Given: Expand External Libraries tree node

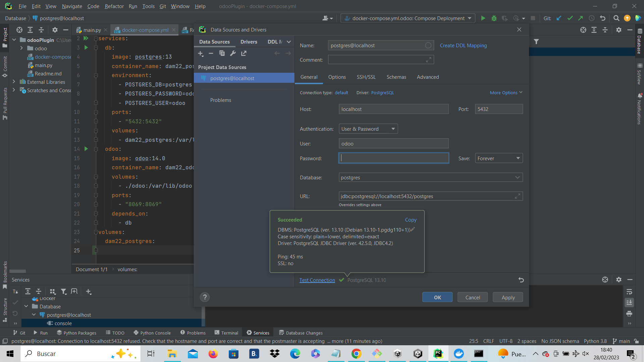Looking at the screenshot, I should click(14, 82).
